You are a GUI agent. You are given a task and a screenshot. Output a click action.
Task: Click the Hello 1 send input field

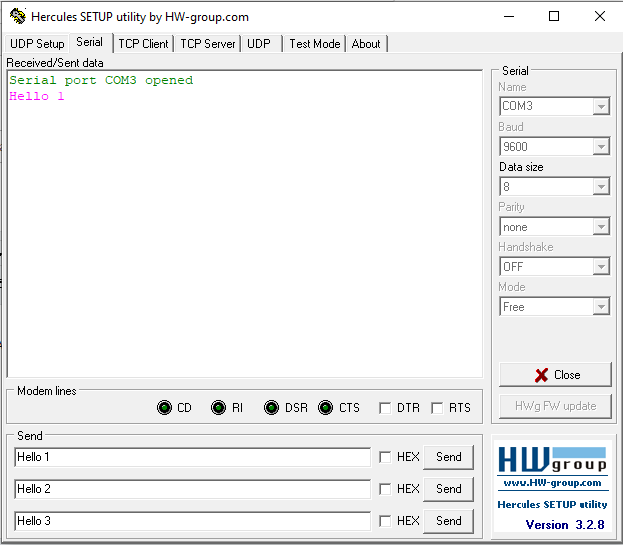click(x=193, y=457)
